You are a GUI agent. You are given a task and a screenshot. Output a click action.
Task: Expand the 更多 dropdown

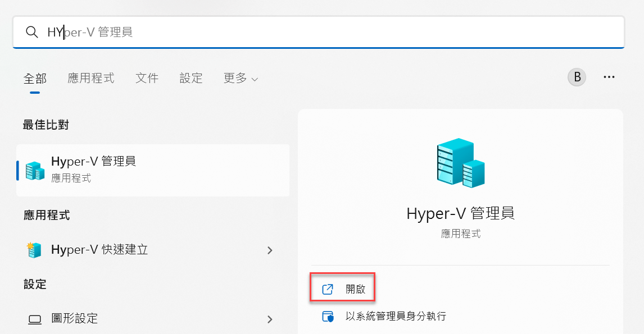click(241, 78)
